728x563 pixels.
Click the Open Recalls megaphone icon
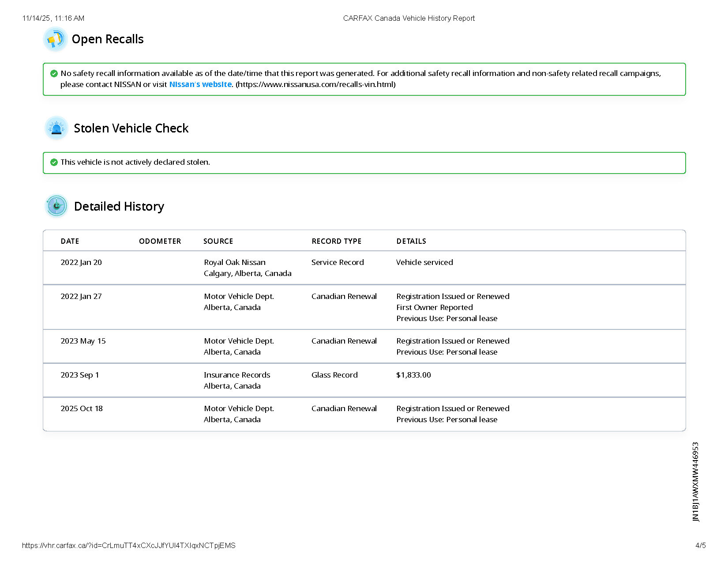tap(55, 39)
